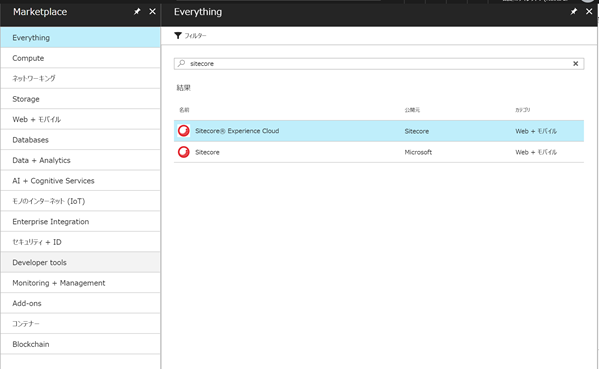The height and width of the screenshot is (369, 599).
Task: Open Data + Analytics category
Action: [x=80, y=160]
